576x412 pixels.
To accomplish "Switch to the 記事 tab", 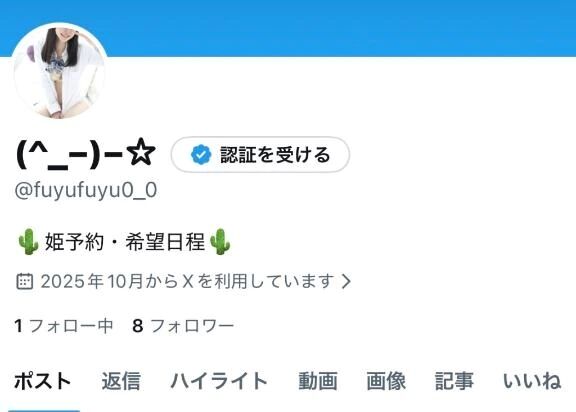I will [454, 381].
